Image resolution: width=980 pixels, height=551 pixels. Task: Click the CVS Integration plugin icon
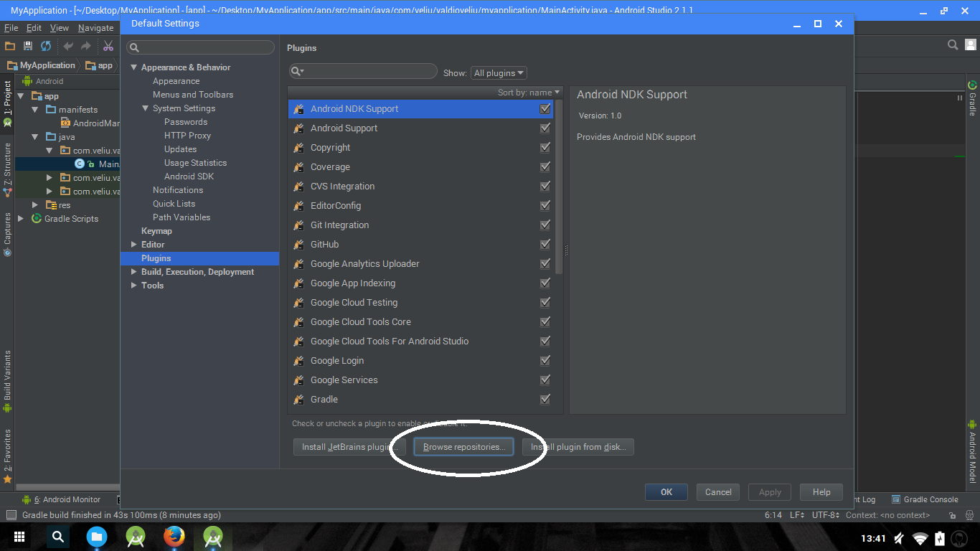point(298,187)
